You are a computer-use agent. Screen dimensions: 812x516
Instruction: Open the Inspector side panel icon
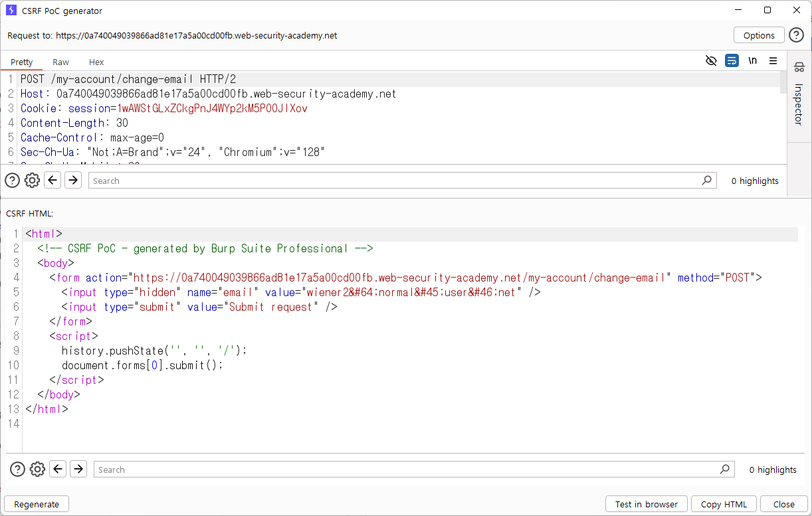pyautogui.click(x=799, y=67)
